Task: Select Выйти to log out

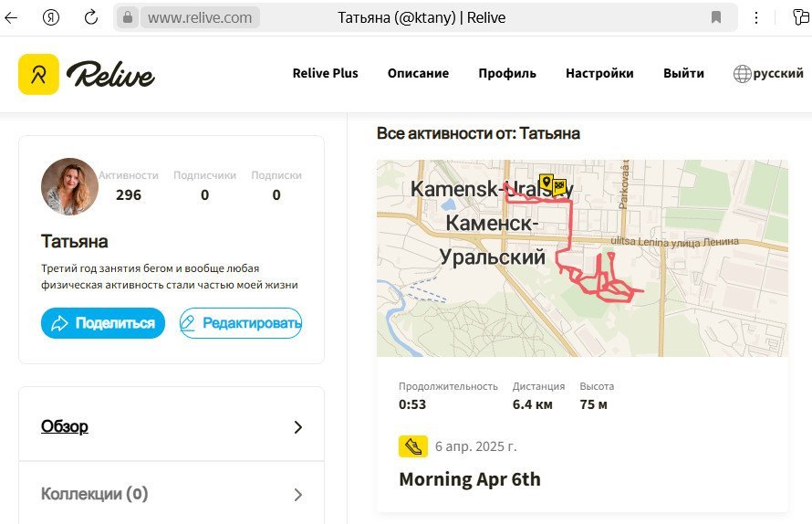Action: [x=683, y=73]
